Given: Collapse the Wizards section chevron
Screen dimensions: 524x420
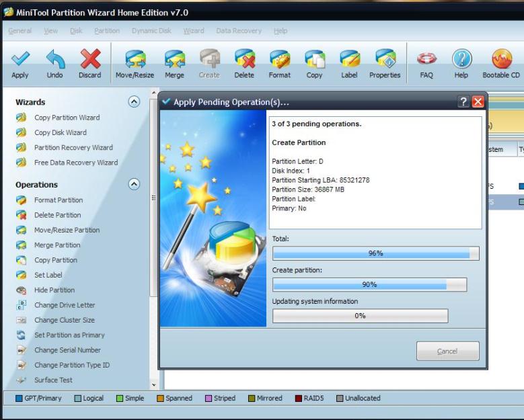Looking at the screenshot, I should 134,101.
